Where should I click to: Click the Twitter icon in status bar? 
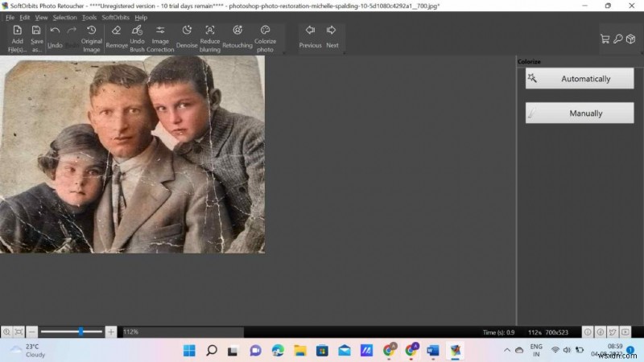(x=613, y=331)
